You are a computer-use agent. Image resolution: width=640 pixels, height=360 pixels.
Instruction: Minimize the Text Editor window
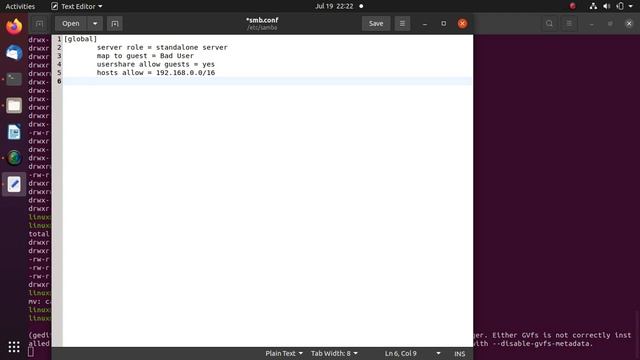(x=425, y=24)
